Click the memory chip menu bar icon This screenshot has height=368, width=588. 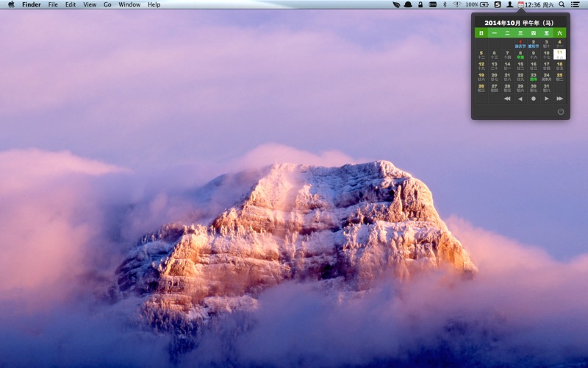pos(432,4)
